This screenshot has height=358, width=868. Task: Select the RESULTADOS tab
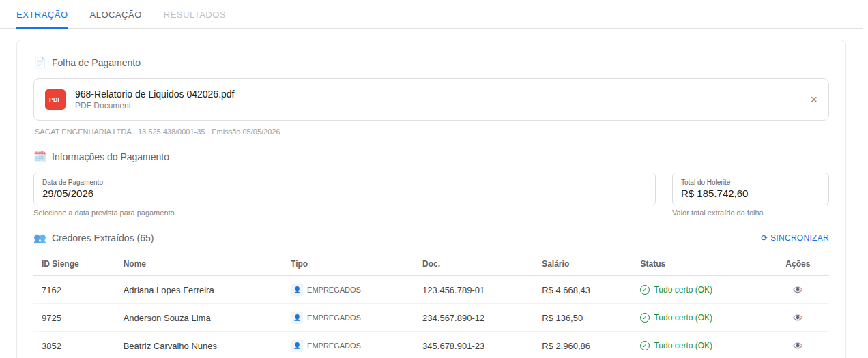[194, 14]
